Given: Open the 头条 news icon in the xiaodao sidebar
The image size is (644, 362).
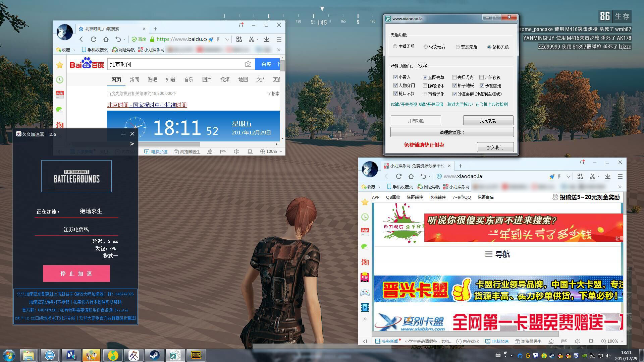Looking at the screenshot, I should tap(365, 232).
